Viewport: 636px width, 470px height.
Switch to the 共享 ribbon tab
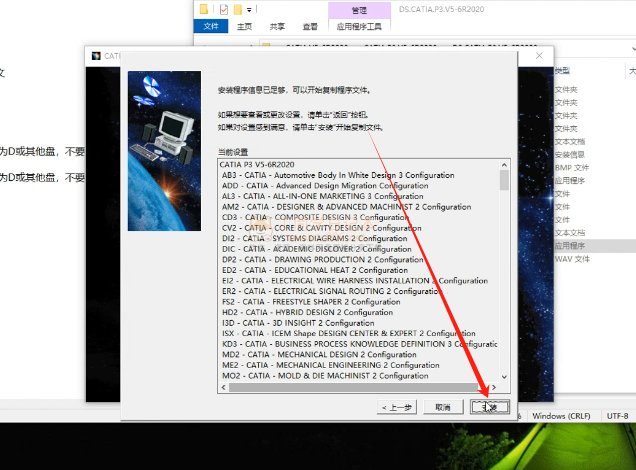coord(277,26)
